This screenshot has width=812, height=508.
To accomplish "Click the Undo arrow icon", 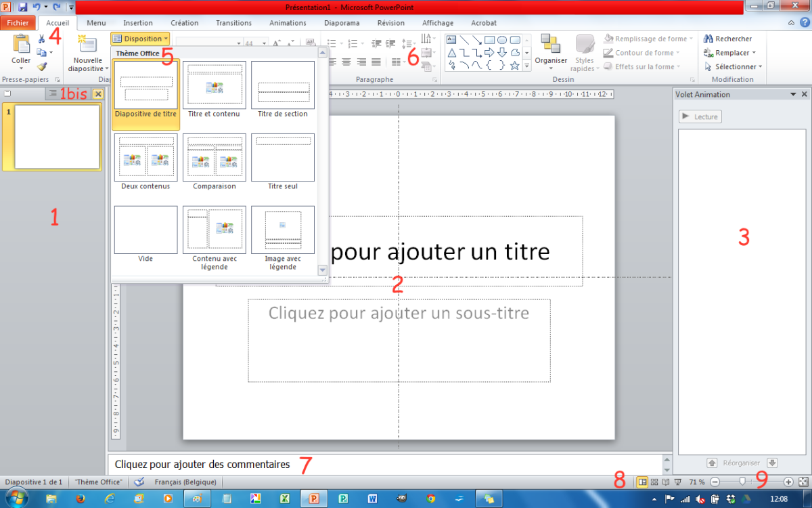I will tap(37, 7).
